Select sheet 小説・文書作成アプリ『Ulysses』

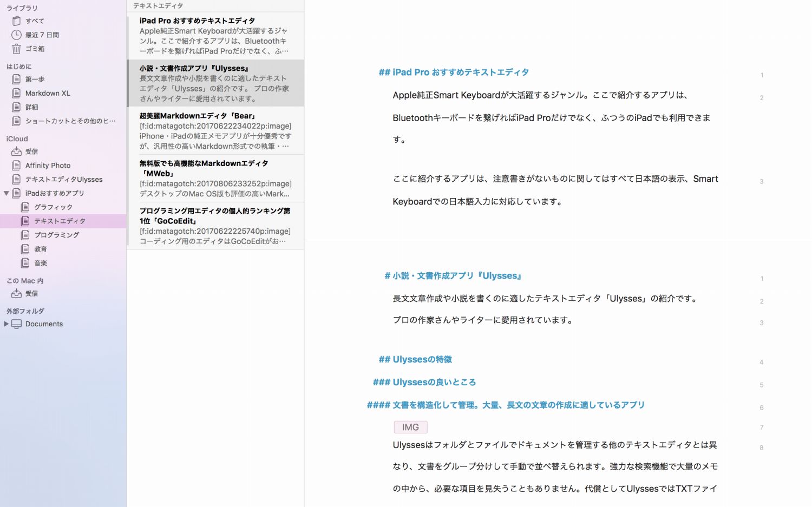(215, 83)
